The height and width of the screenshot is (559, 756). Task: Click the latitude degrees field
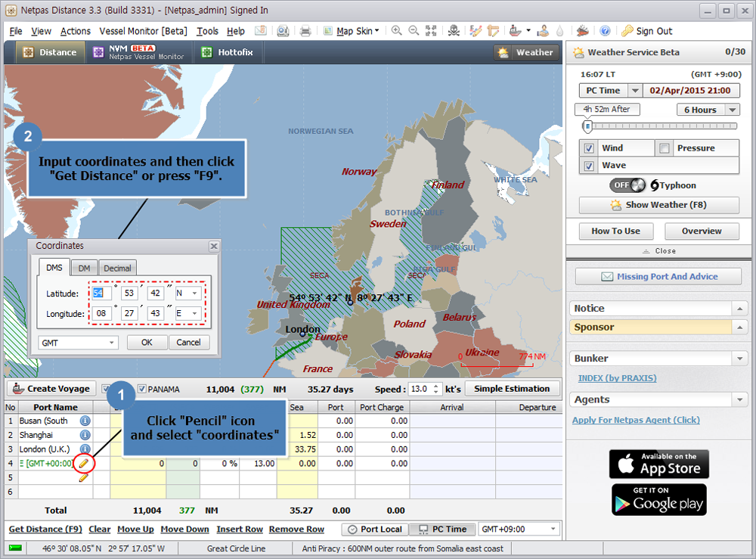tap(101, 293)
